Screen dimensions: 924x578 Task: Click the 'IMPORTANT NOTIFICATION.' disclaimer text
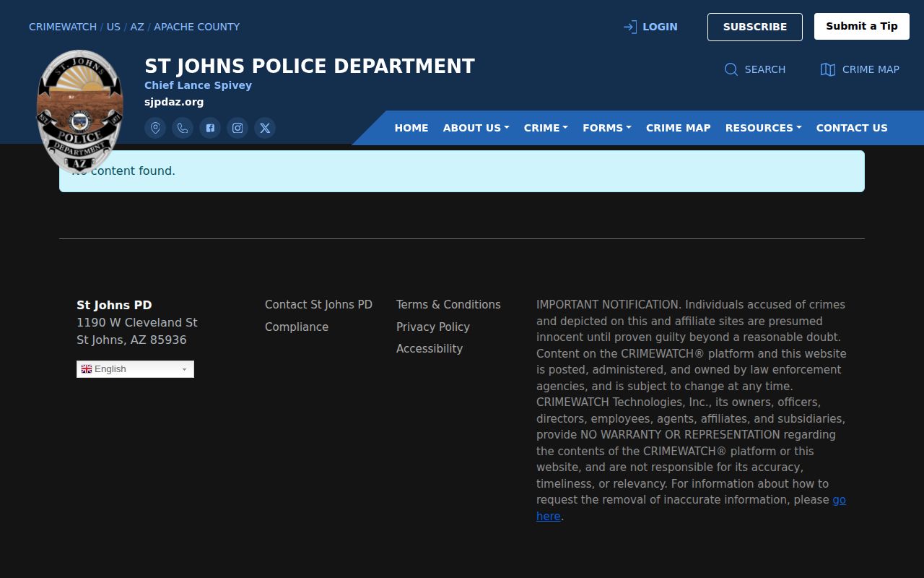609,305
